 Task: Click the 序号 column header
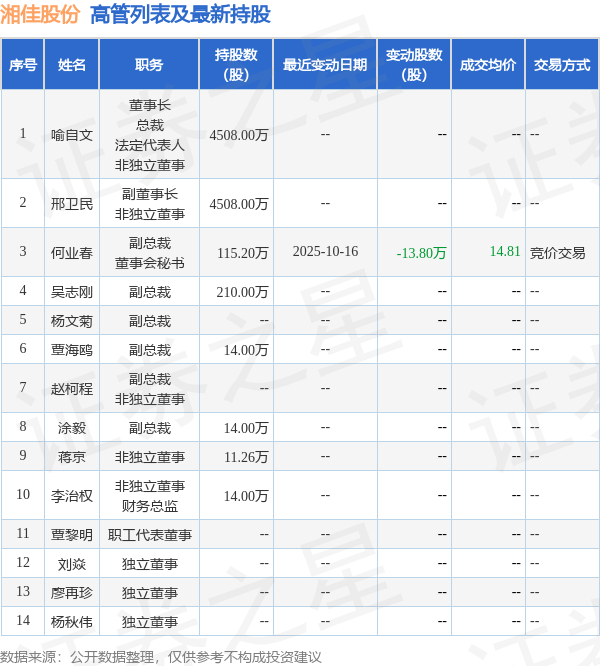pyautogui.click(x=23, y=65)
